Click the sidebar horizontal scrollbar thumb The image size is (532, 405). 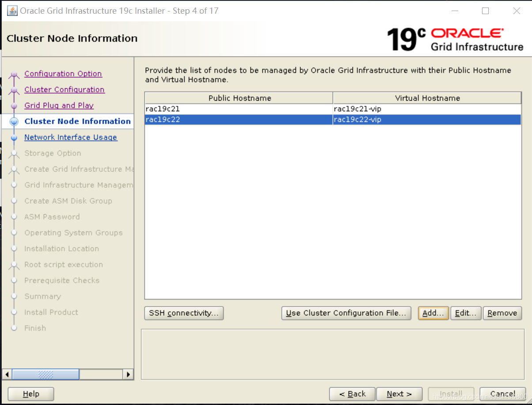coord(46,375)
